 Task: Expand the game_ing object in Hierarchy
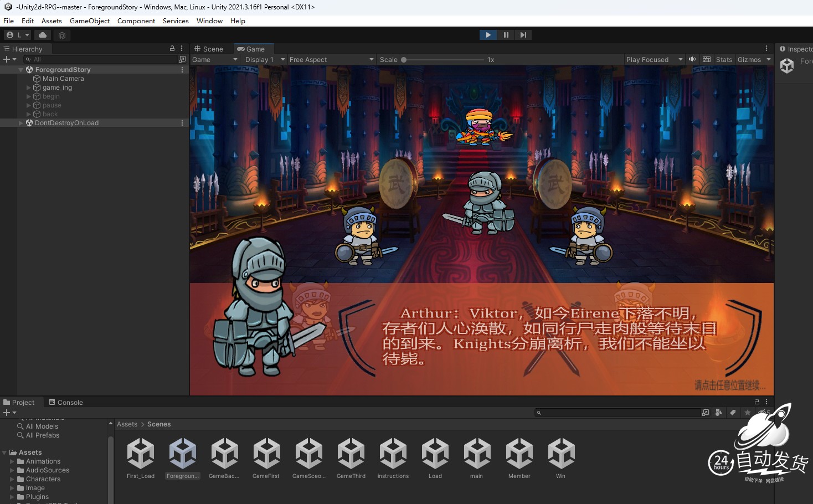point(29,88)
